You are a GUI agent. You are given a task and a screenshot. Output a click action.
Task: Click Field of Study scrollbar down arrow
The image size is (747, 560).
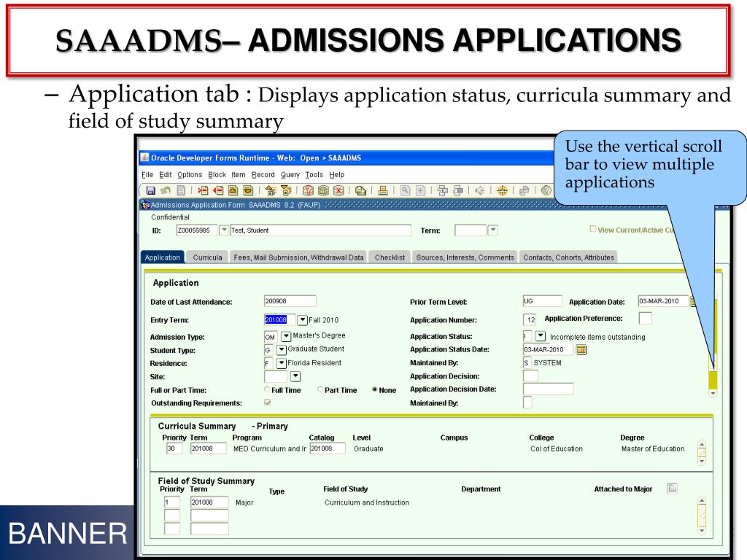click(x=701, y=530)
